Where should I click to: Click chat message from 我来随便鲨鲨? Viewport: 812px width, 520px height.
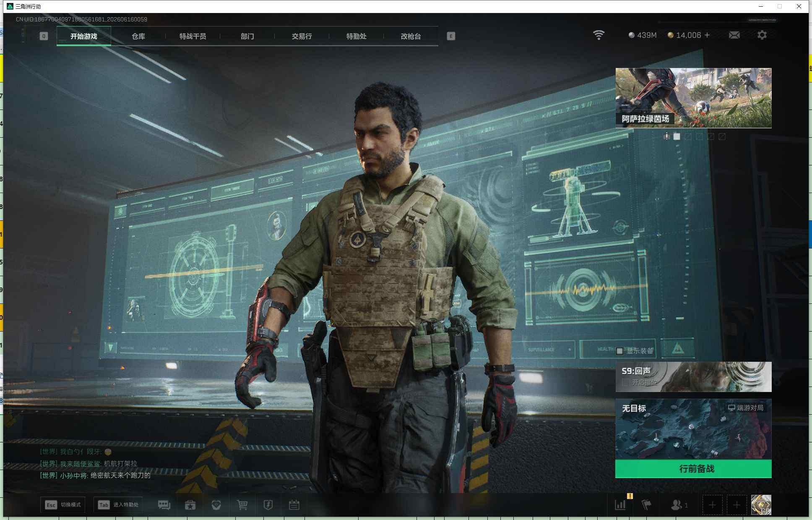(88, 463)
